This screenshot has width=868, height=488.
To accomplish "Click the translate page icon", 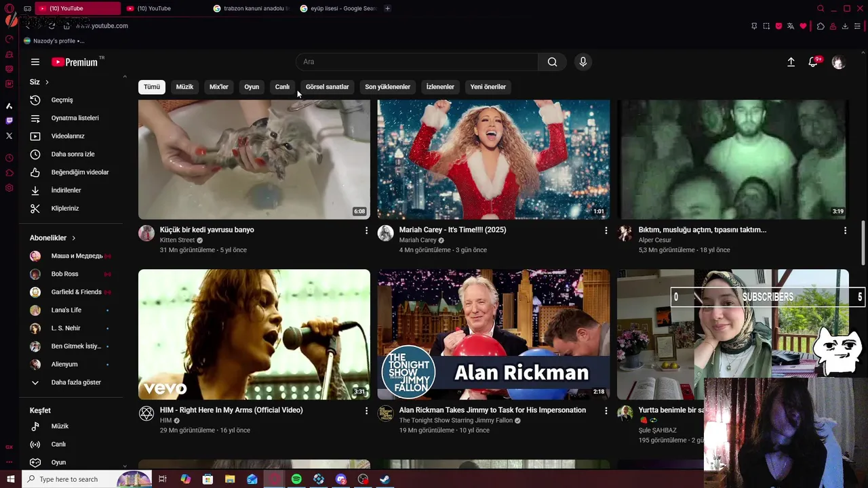I will pyautogui.click(x=791, y=26).
